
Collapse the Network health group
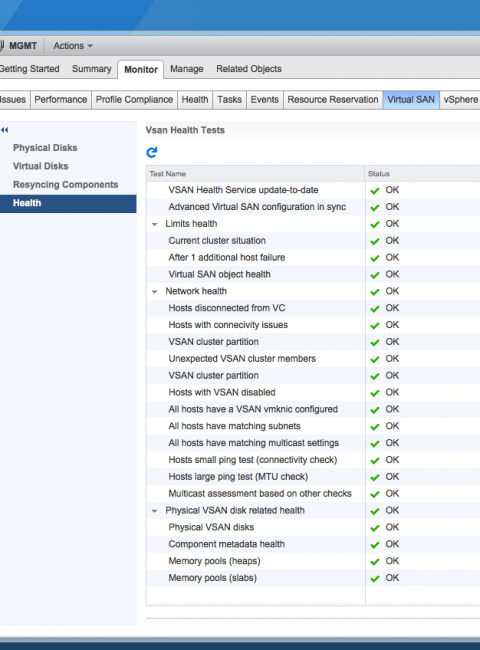[155, 292]
